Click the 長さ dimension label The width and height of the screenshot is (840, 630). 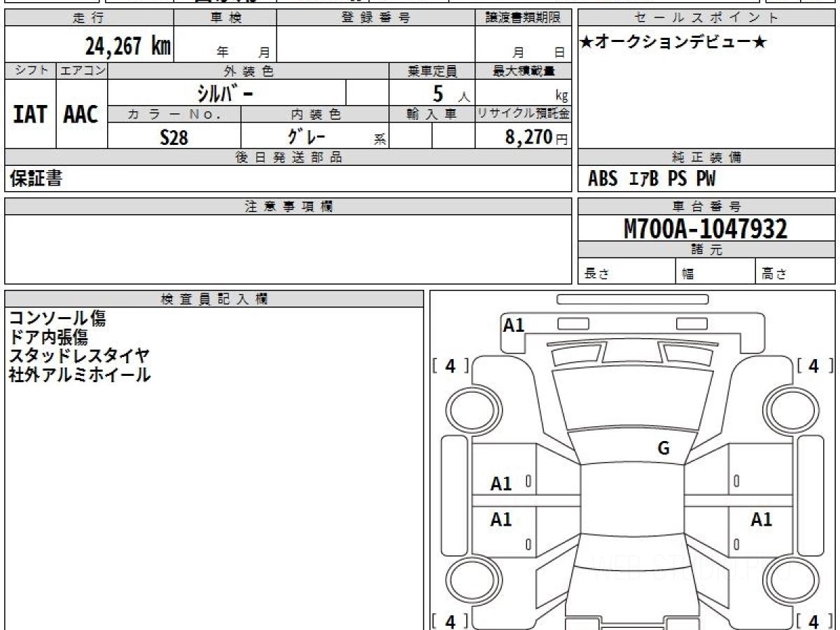pyautogui.click(x=596, y=274)
